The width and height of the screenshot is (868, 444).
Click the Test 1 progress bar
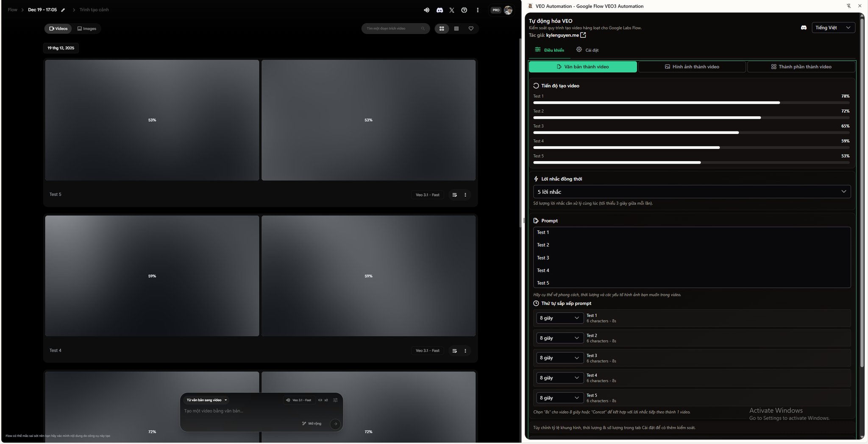coord(691,103)
